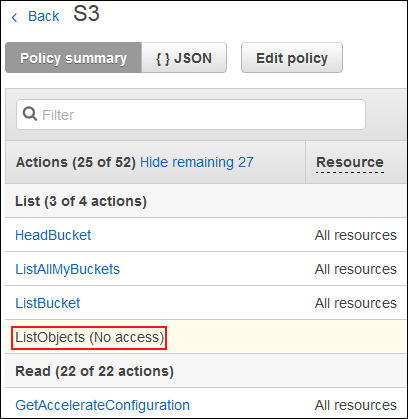Click the Edit policy button
The width and height of the screenshot is (408, 419).
click(x=292, y=58)
